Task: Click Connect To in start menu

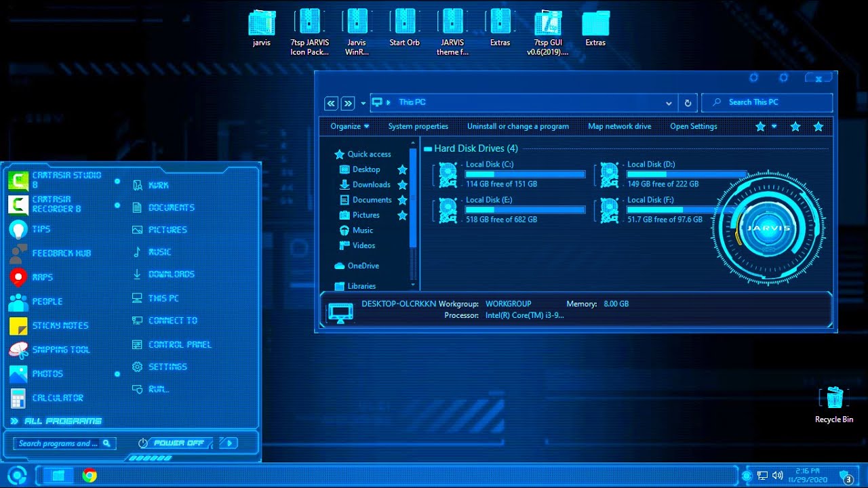Action: point(165,321)
